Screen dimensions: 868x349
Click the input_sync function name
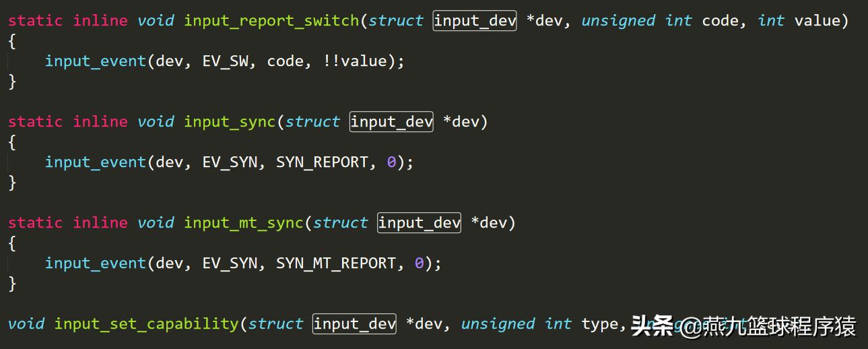230,122
